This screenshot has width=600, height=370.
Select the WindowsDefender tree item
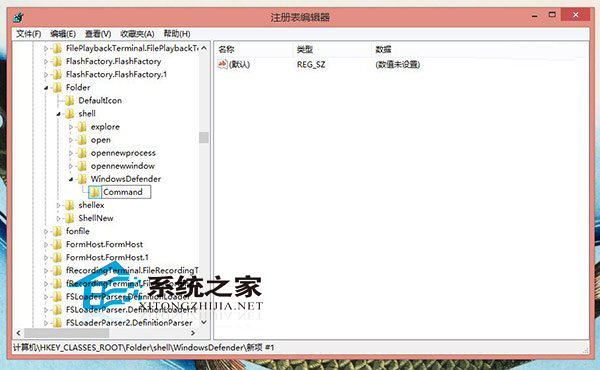click(126, 179)
